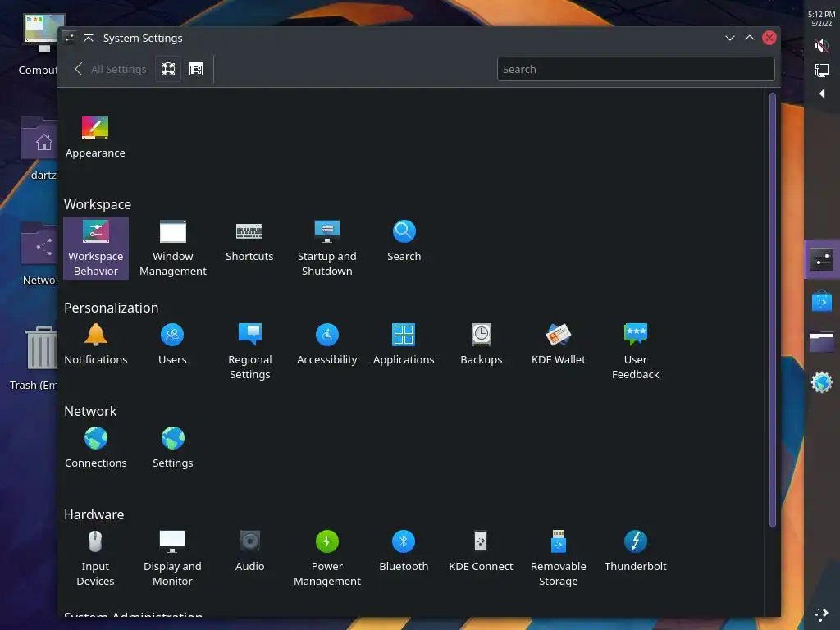Focus the settings Search field

pyautogui.click(x=636, y=69)
